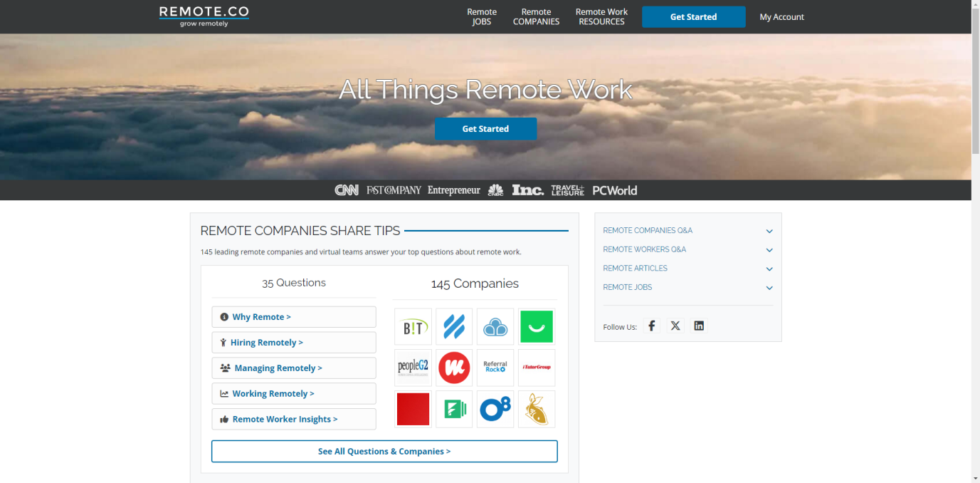Click the REMOTE ARTICLES sidebar label

tap(635, 269)
